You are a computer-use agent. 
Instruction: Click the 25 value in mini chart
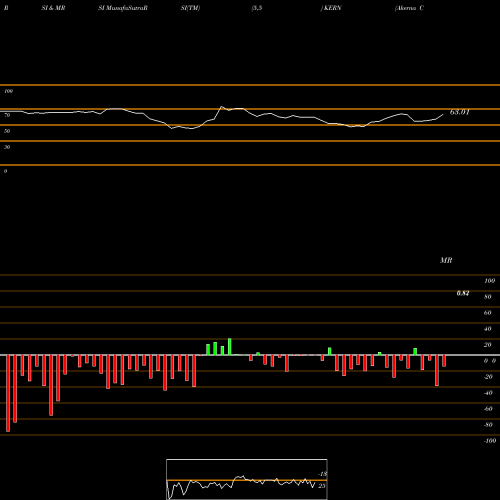pos(322,486)
